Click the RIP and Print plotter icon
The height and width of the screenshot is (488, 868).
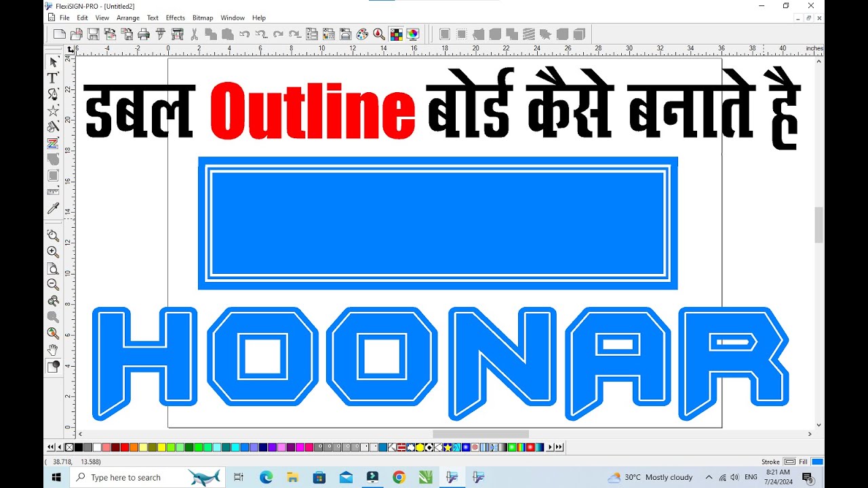(178, 34)
